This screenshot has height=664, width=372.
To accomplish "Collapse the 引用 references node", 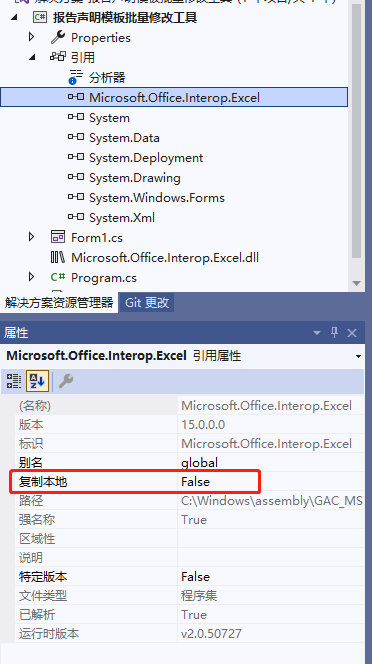I will pyautogui.click(x=32, y=57).
